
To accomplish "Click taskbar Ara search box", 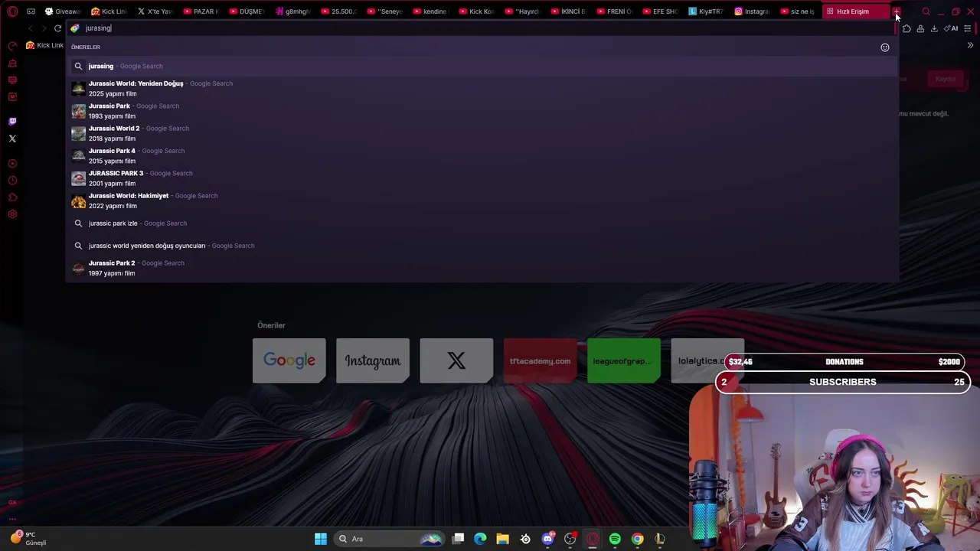I will click(x=390, y=539).
